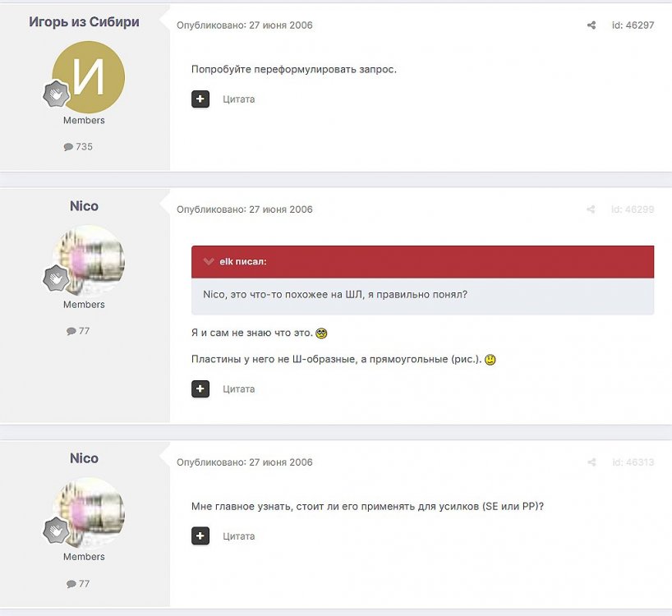Click the letter И avatar
Screen dimensions: 672x616
tap(88, 77)
